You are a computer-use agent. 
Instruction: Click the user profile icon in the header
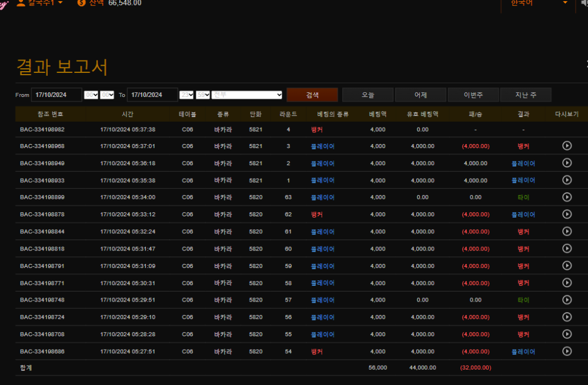(x=21, y=3)
